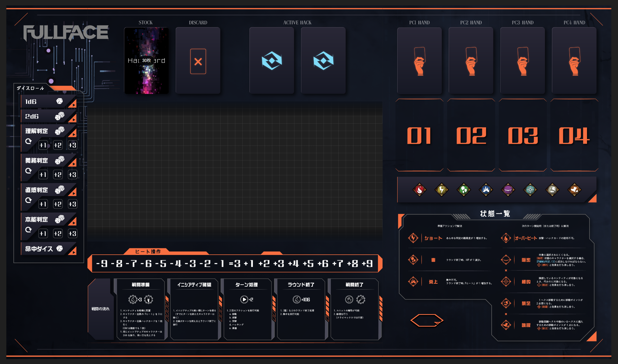
Task: Select the blue flames burning status icon
Action: coord(486,190)
